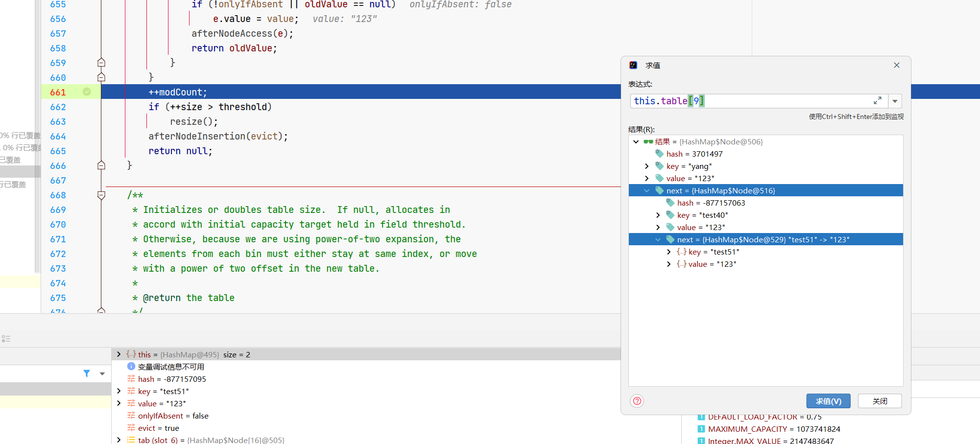Viewport: 980px width, 444px height.
Task: Select MAXIMUM_CAPACITY = 1073741824 field
Action: (x=769, y=429)
